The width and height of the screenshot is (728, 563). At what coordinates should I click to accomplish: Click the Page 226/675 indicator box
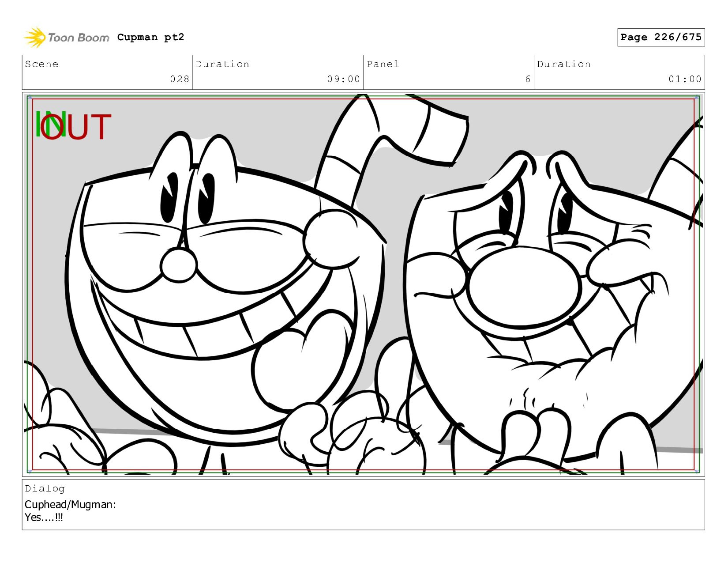coord(661,37)
